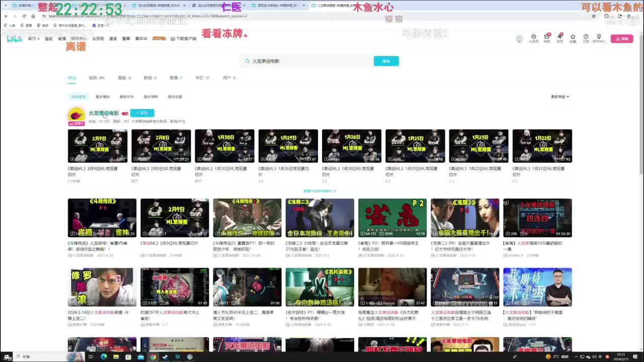Open Microsoft Edge from the taskbar
The width and height of the screenshot is (644, 362).
coord(104,357)
